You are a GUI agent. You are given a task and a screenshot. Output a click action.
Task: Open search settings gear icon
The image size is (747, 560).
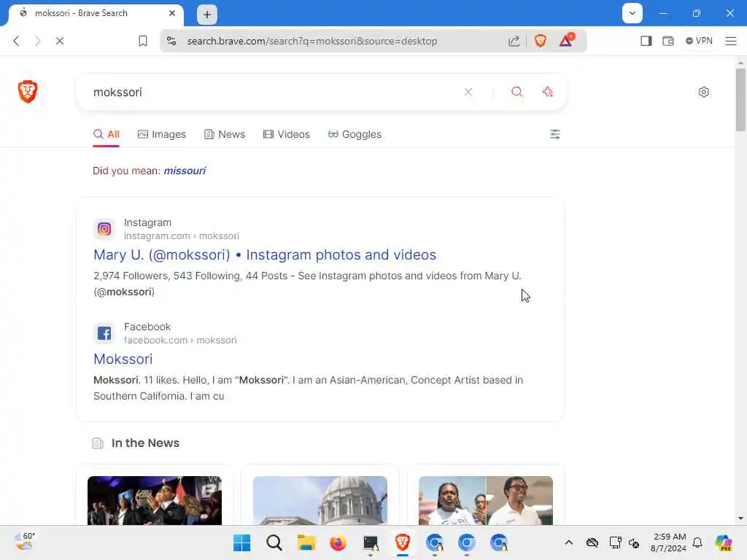click(x=704, y=92)
